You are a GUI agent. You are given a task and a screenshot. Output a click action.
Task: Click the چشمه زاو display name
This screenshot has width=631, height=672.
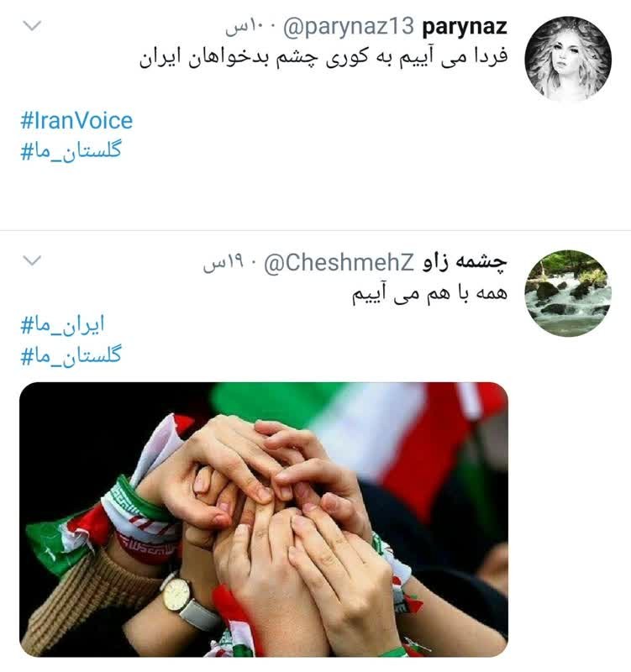tap(465, 261)
